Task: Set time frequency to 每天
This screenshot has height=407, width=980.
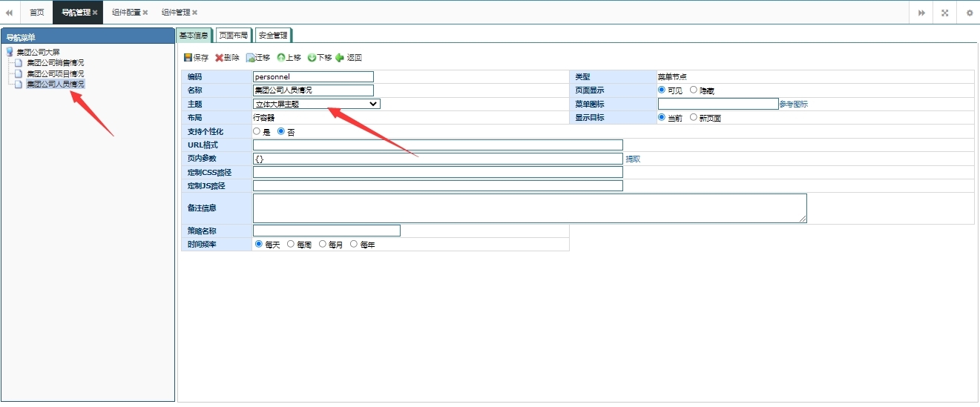Action: click(259, 244)
